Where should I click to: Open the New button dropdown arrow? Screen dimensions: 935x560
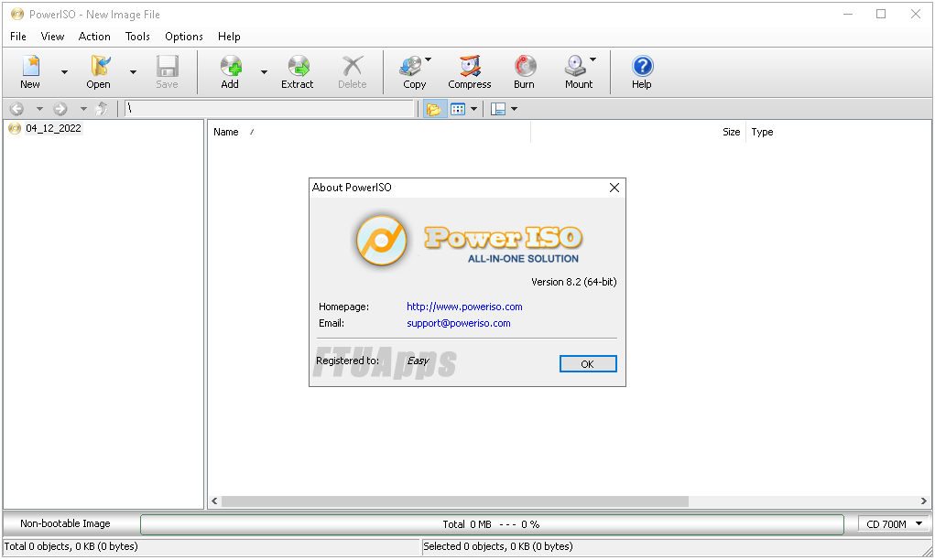click(64, 72)
